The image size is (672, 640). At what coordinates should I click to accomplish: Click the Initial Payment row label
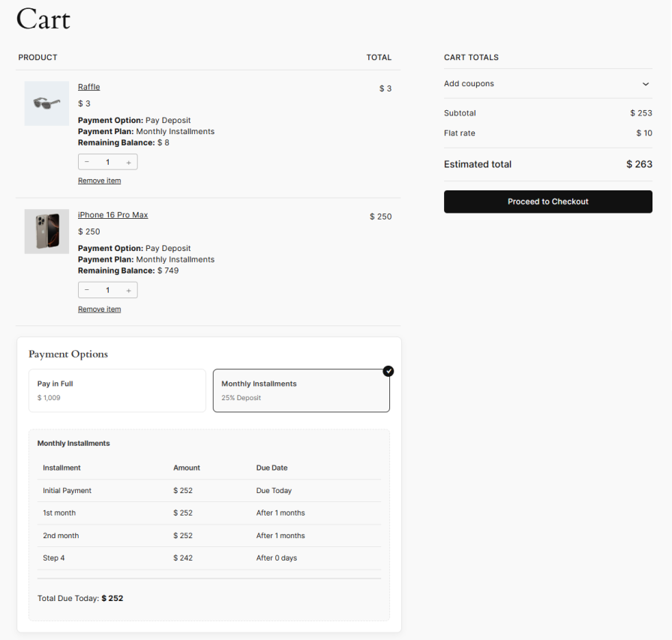click(x=67, y=491)
